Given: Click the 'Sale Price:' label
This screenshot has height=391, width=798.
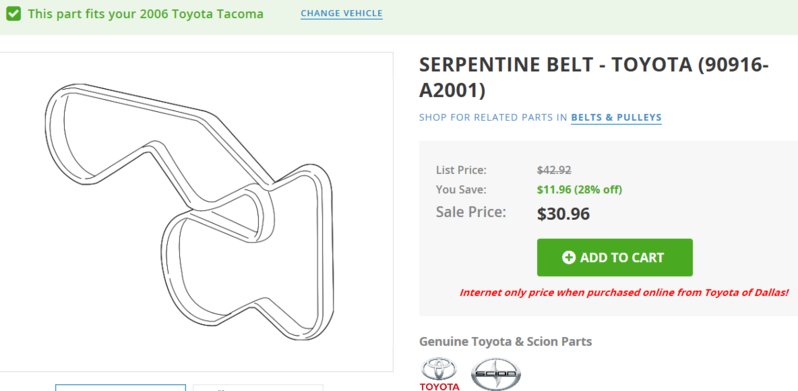Looking at the screenshot, I should pos(471,212).
